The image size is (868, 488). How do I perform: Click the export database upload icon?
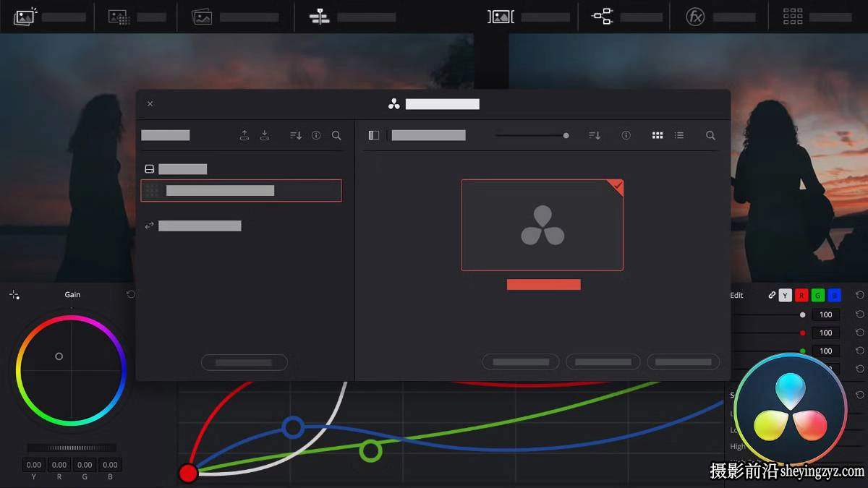[x=244, y=135]
